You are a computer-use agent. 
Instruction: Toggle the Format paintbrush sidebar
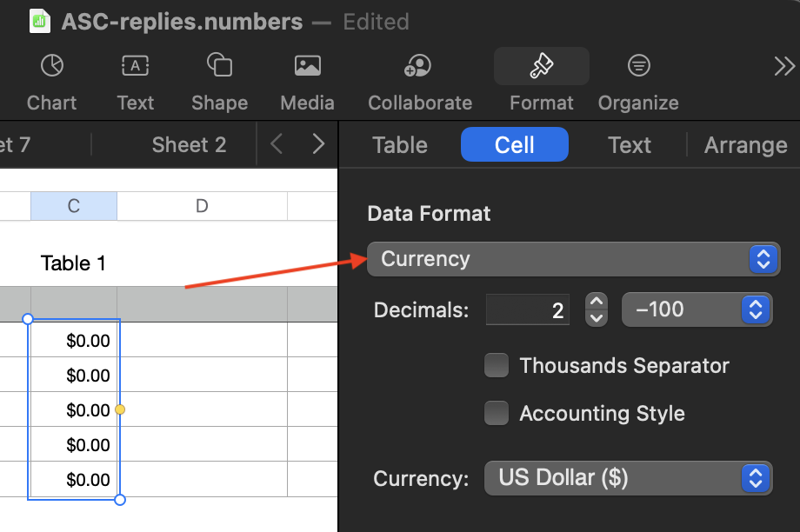pyautogui.click(x=541, y=66)
